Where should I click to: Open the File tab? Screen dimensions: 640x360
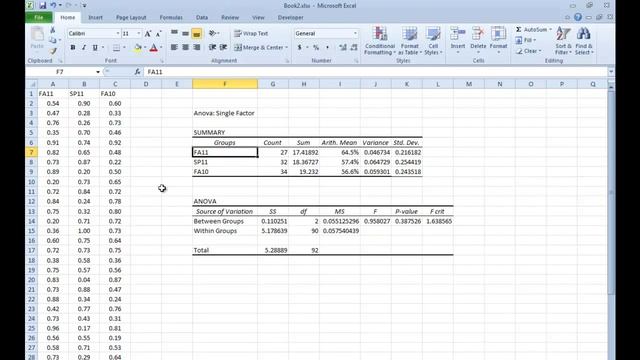[x=39, y=18]
